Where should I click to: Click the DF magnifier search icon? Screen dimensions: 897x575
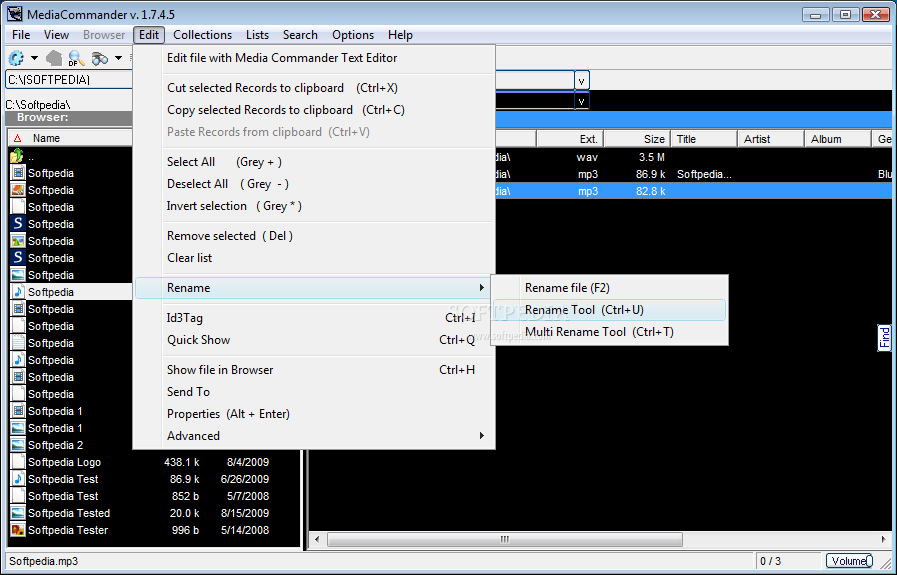(x=76, y=58)
